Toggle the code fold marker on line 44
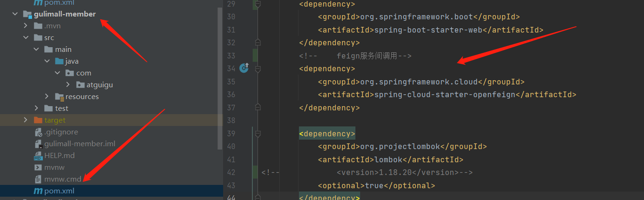 (x=258, y=197)
